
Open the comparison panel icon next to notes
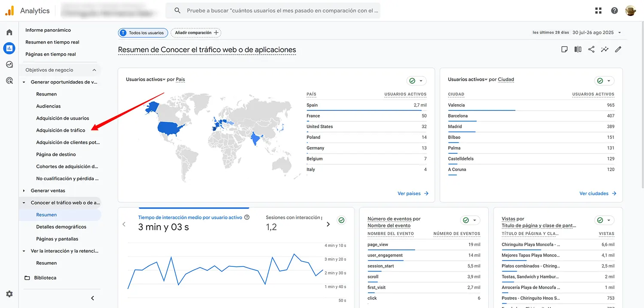click(x=577, y=49)
